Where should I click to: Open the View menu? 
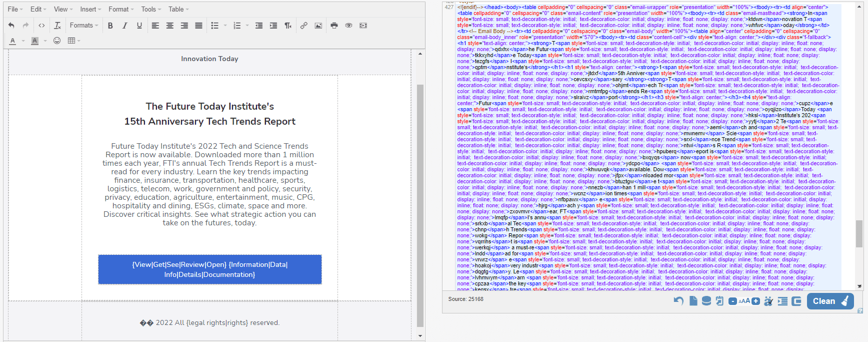[62, 9]
